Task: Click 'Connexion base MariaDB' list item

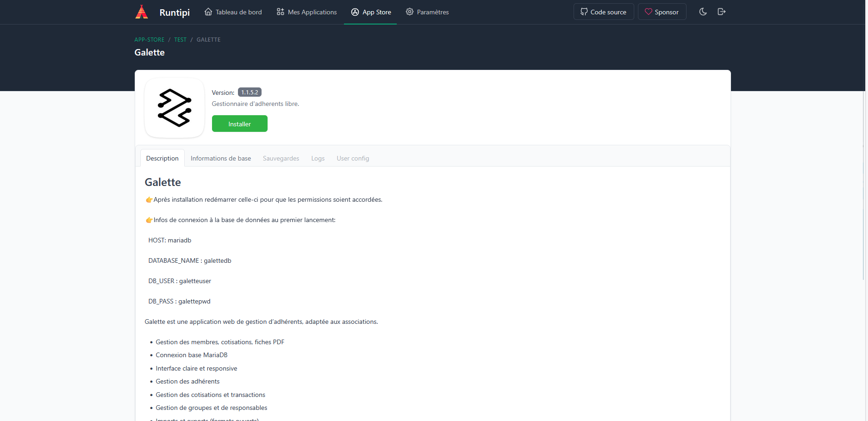Action: [192, 355]
